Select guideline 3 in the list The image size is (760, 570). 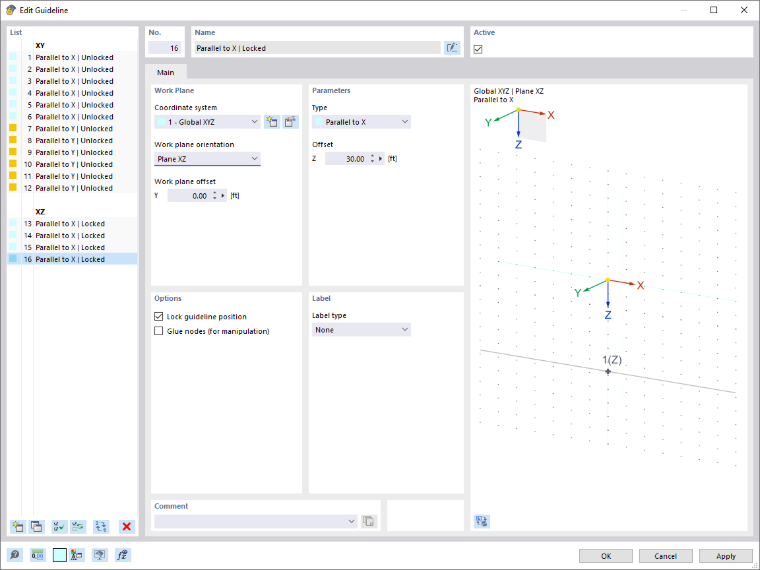72,81
